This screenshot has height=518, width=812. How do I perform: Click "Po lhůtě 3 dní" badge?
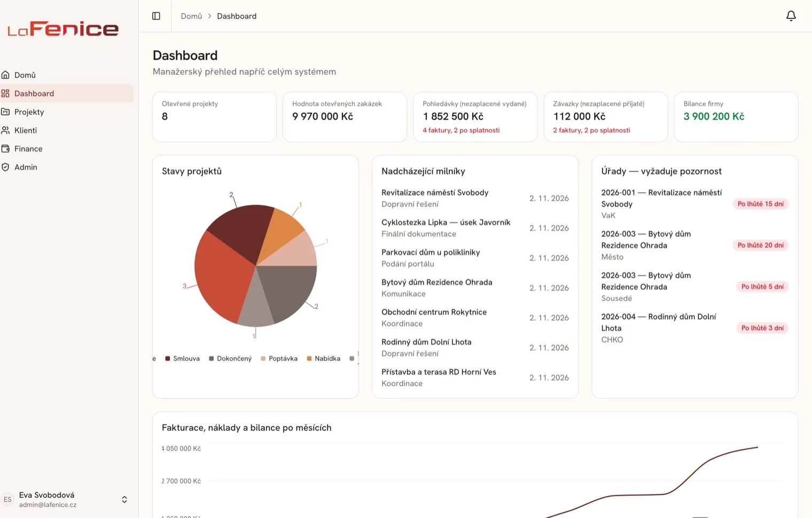pyautogui.click(x=762, y=328)
